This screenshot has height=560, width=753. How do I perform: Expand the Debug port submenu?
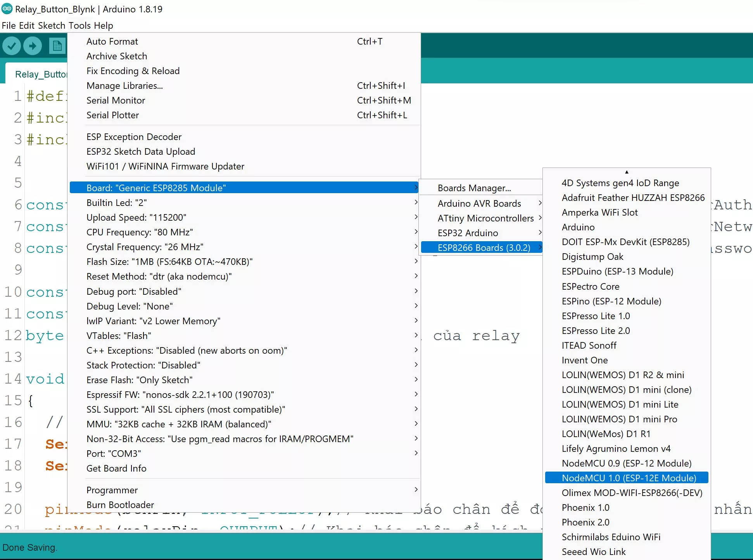(244, 292)
